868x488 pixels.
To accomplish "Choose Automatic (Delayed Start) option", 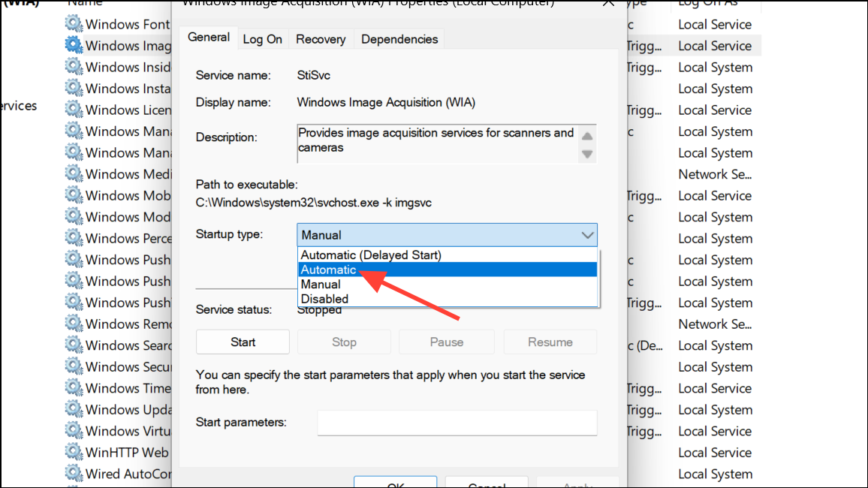I will click(448, 255).
